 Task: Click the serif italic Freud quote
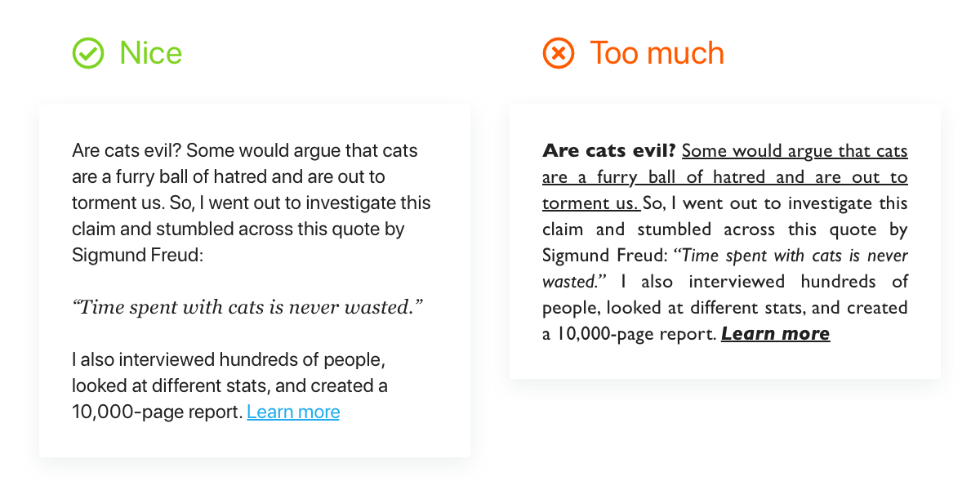248,307
